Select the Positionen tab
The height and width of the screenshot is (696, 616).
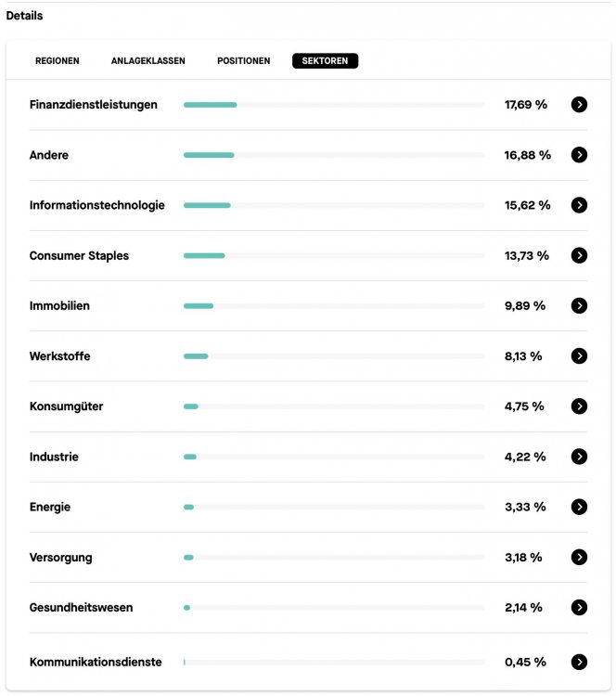coord(244,61)
